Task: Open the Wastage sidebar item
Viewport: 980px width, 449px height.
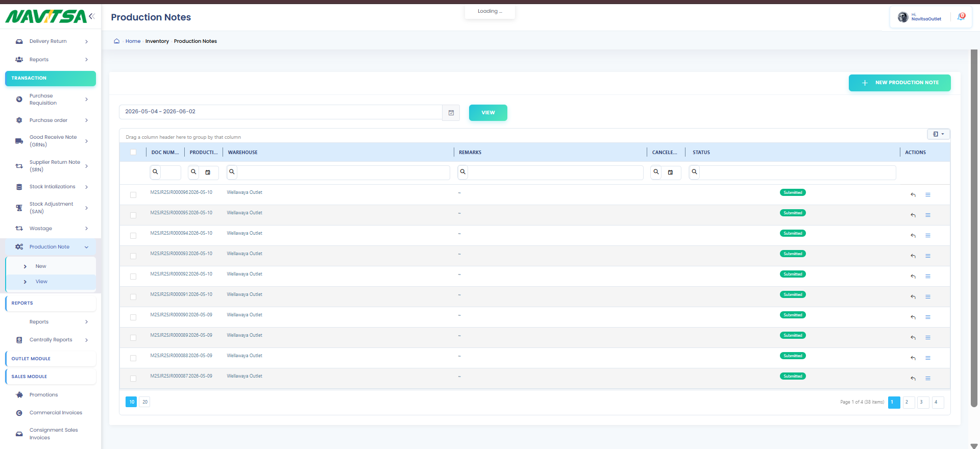Action: [x=51, y=229]
